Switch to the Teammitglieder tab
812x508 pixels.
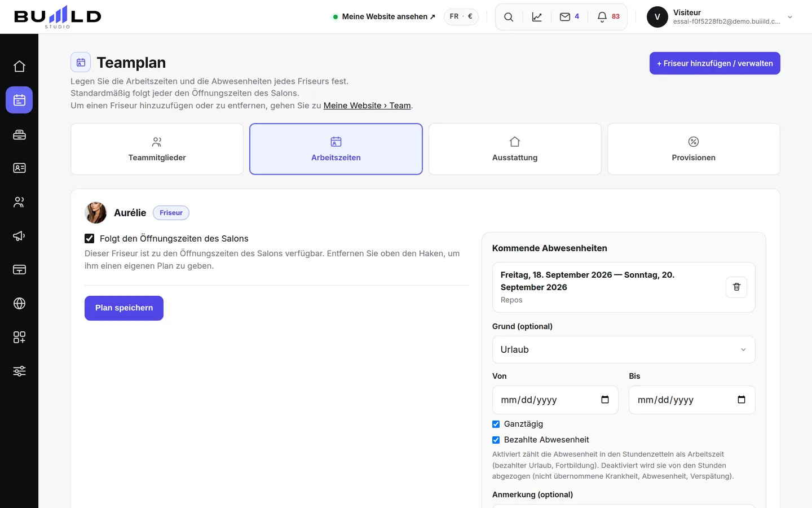(x=157, y=149)
